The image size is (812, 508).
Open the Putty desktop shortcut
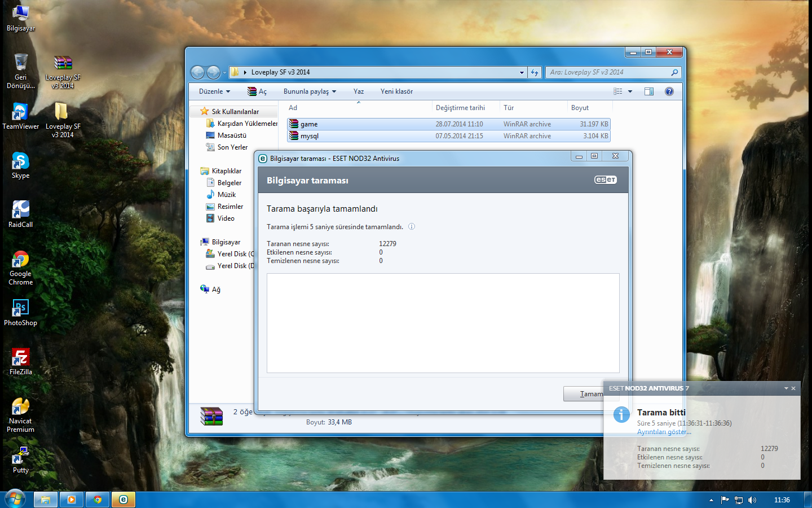pos(21,460)
